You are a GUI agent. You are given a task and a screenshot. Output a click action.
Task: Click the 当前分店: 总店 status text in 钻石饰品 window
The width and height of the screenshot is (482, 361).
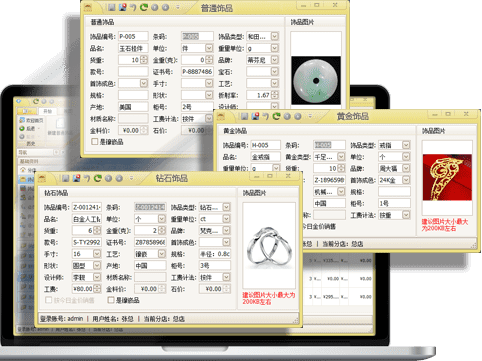coord(164,319)
